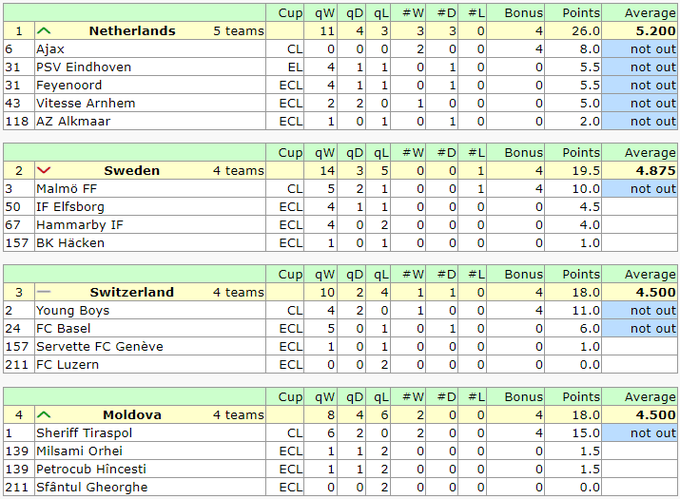Click the Points column header in Sweden table

[581, 153]
